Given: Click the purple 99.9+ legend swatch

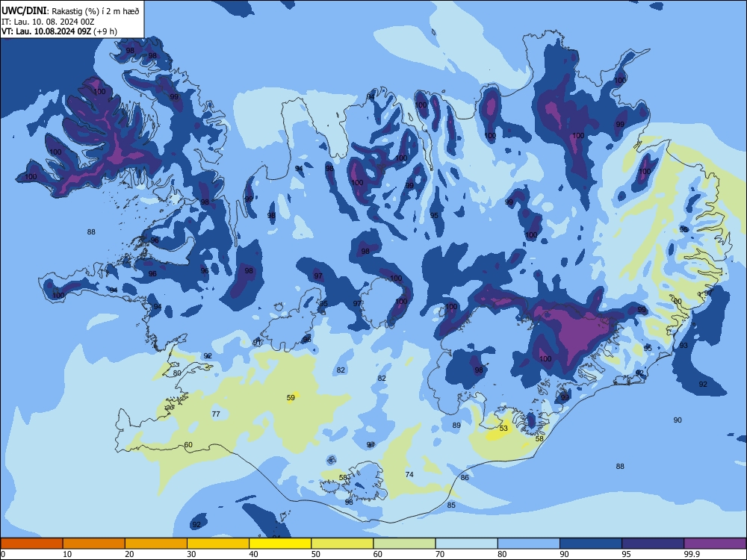Looking at the screenshot, I should coord(715,544).
